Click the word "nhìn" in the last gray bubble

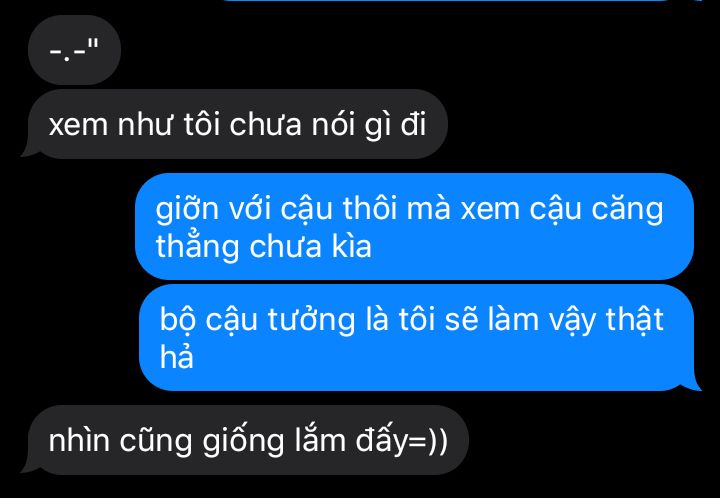79,440
